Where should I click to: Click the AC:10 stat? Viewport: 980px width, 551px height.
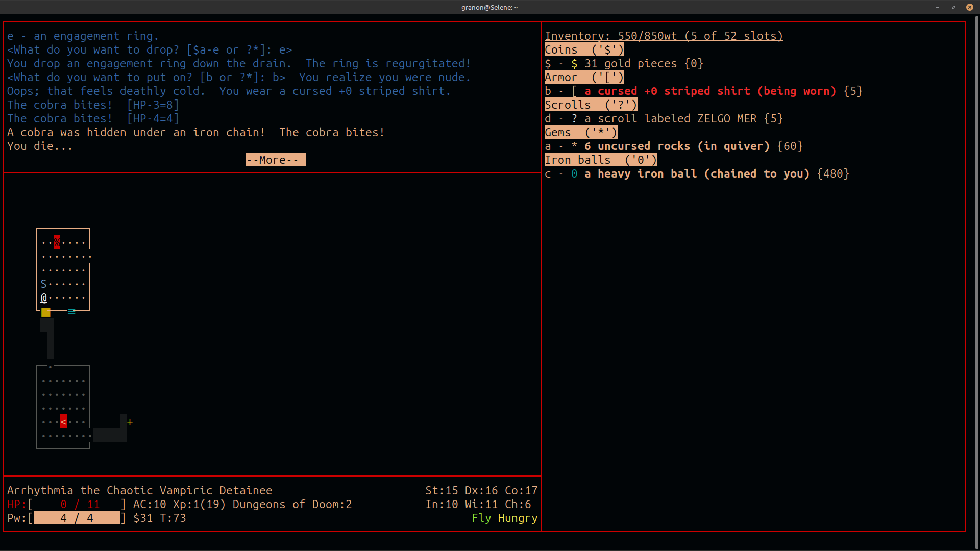[x=150, y=504]
